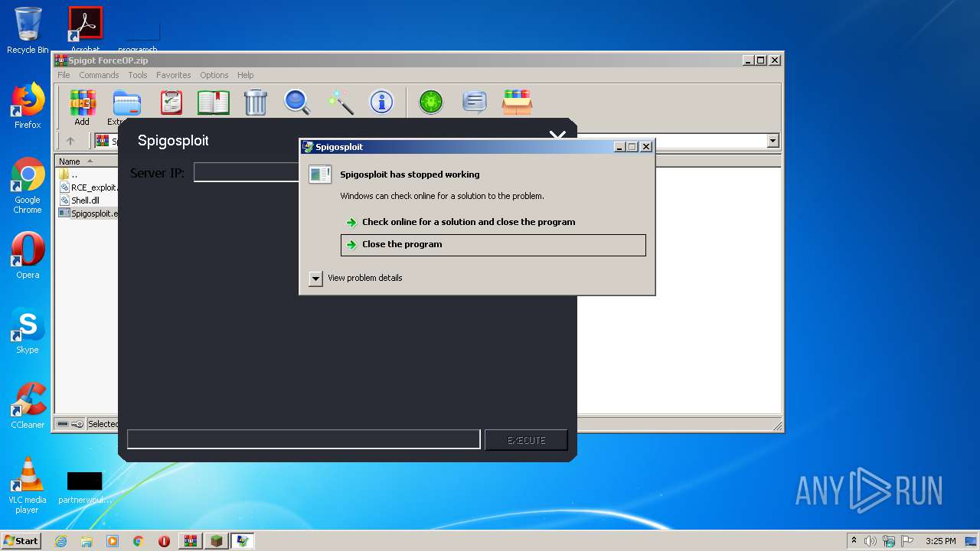Click the 3:25 PM clock
The image size is (980, 551).
click(940, 541)
